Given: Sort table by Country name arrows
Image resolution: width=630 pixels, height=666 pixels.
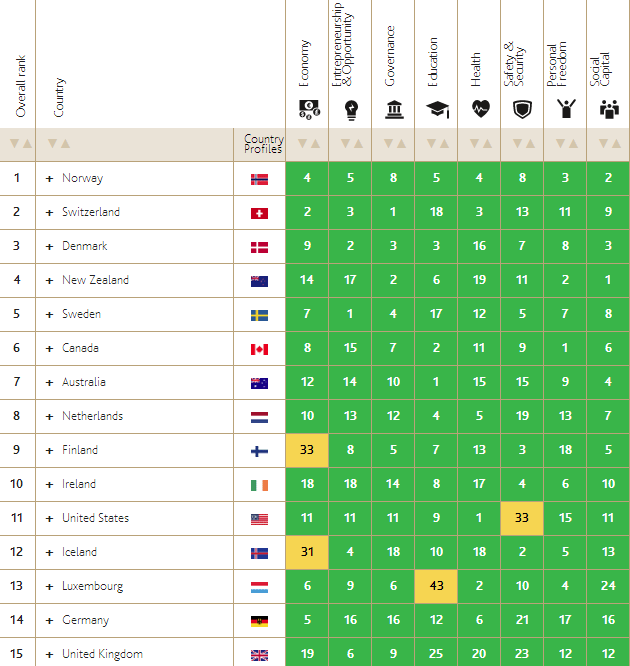Looking at the screenshot, I should [58, 144].
